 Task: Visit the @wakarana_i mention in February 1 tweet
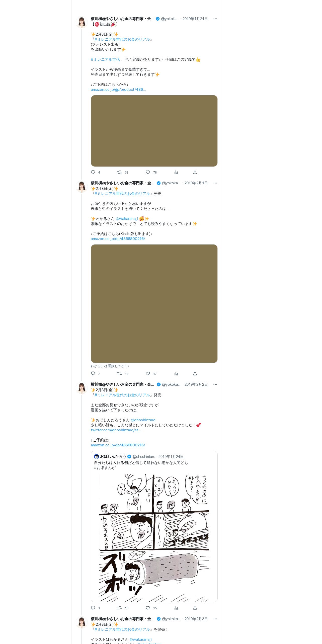127,219
